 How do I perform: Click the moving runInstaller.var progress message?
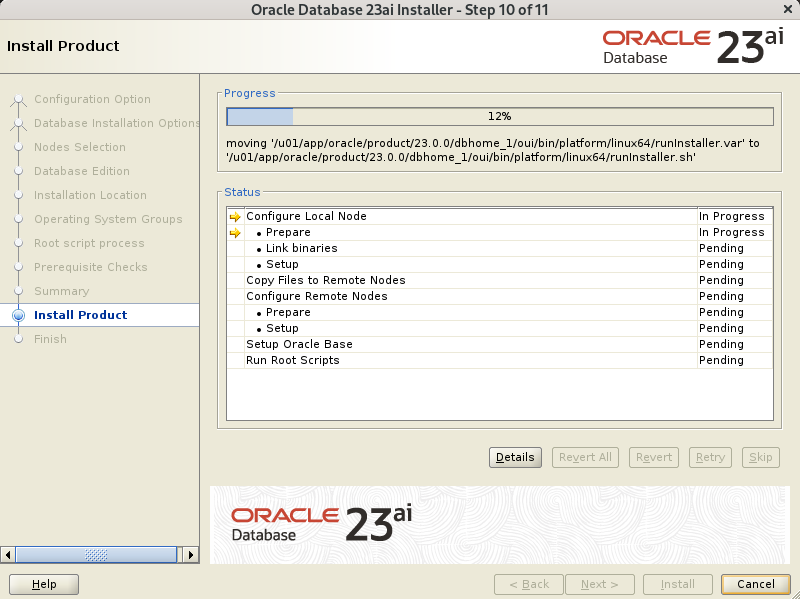493,151
